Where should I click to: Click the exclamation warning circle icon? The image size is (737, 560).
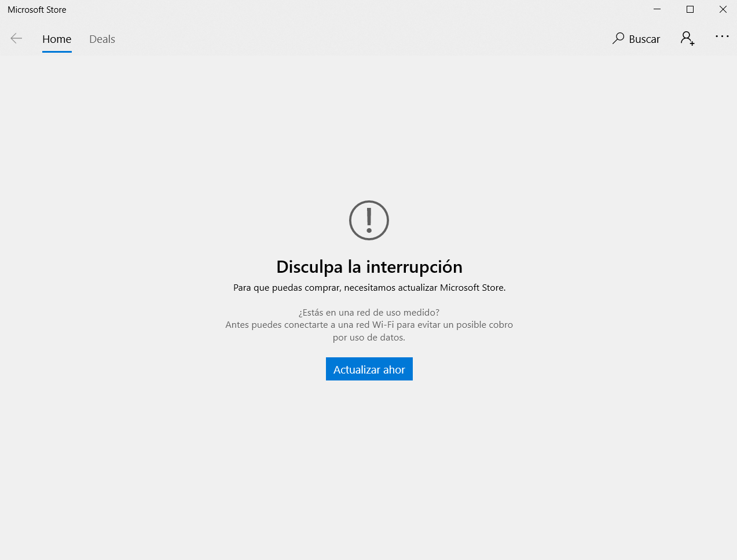click(369, 220)
